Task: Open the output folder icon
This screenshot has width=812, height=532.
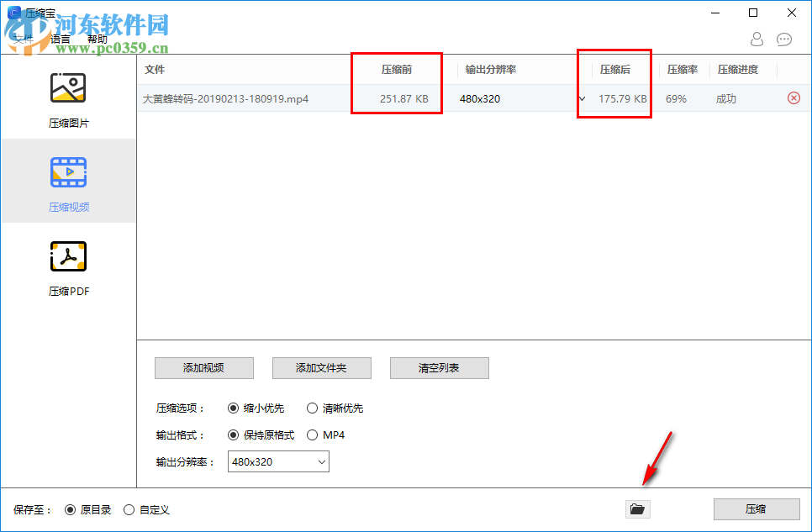Action: [637, 509]
